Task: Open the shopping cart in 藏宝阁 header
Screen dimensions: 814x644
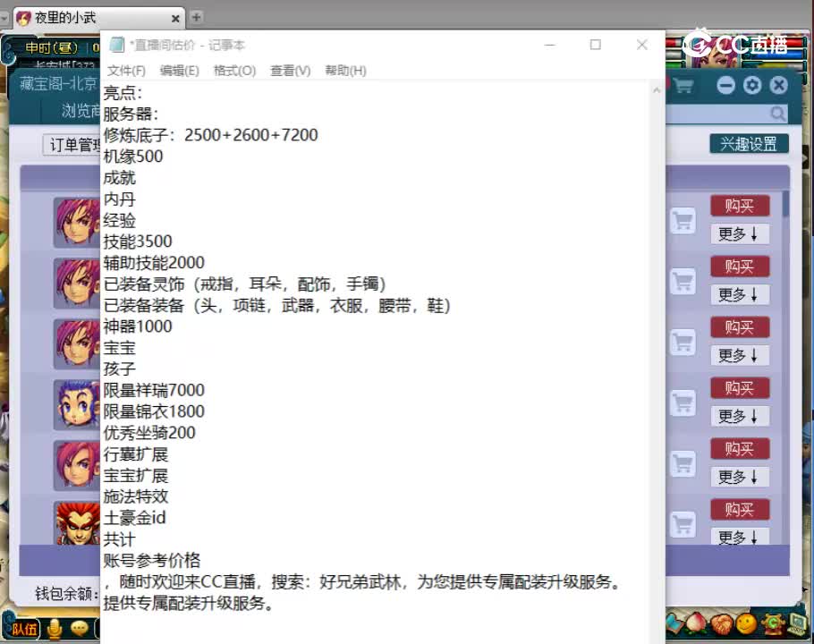Action: point(683,86)
